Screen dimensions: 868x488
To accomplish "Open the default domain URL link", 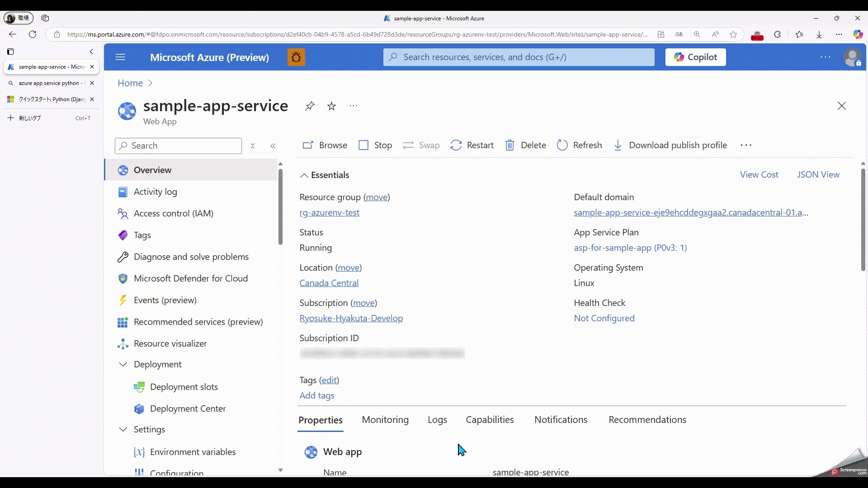I will [x=691, y=213].
